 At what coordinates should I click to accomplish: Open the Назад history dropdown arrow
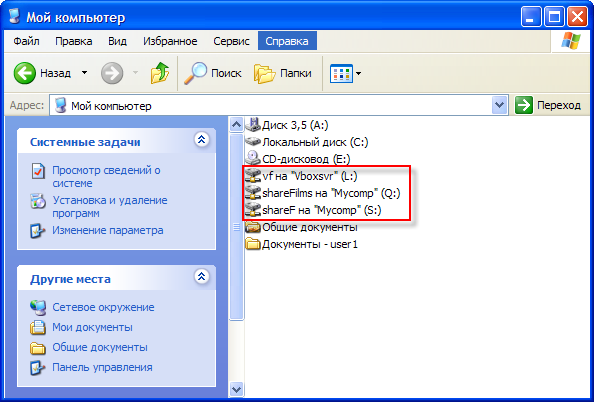point(84,72)
